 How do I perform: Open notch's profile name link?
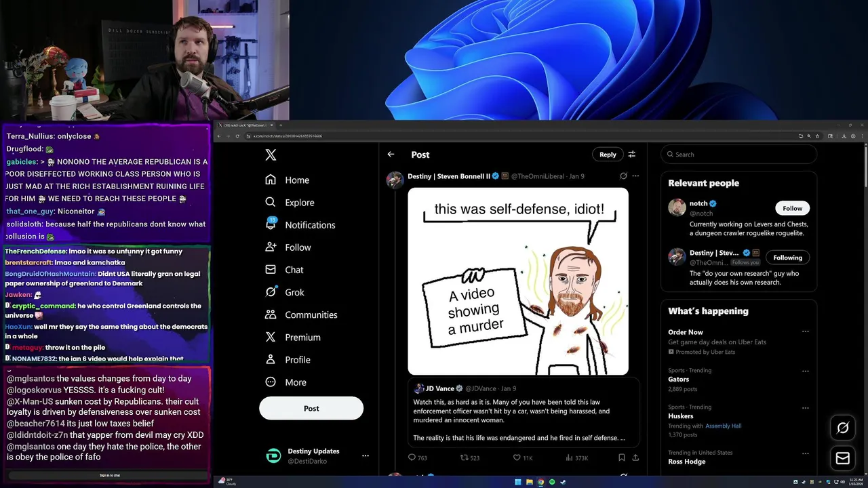click(698, 203)
